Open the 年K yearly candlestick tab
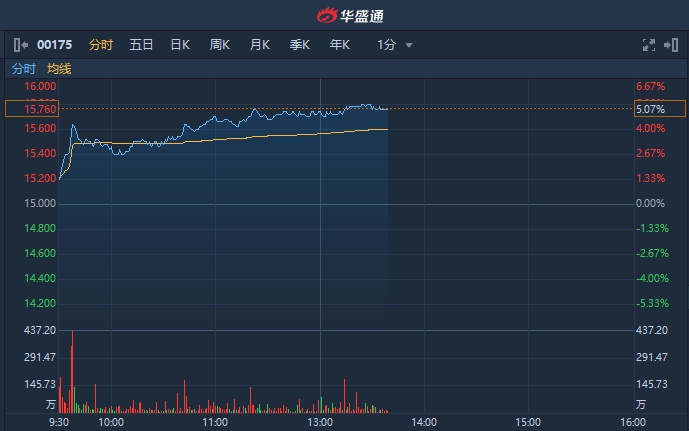The height and width of the screenshot is (431, 689). pyautogui.click(x=339, y=45)
